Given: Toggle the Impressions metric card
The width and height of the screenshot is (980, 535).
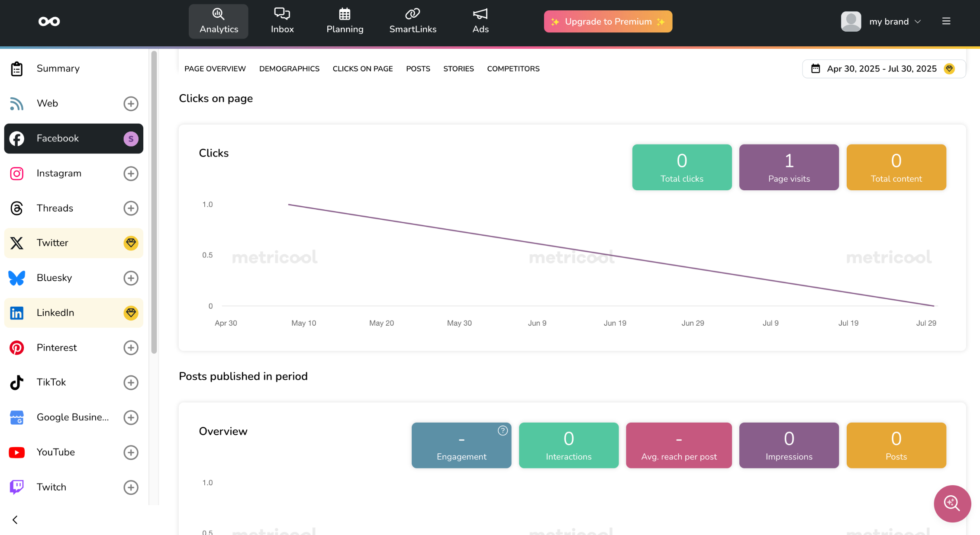Looking at the screenshot, I should point(789,445).
